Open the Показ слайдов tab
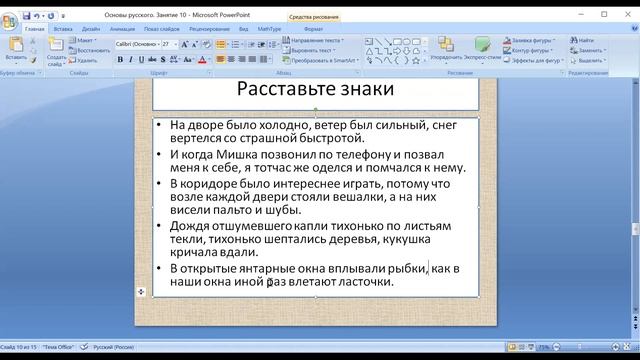This screenshot has width=640, height=360. [x=162, y=29]
